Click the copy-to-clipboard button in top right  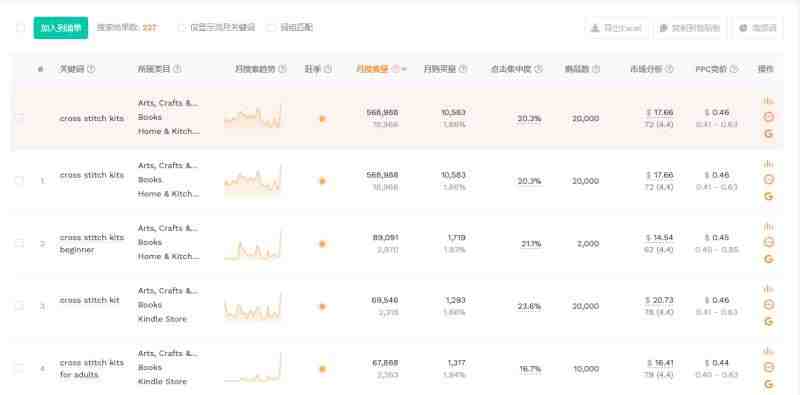point(689,28)
